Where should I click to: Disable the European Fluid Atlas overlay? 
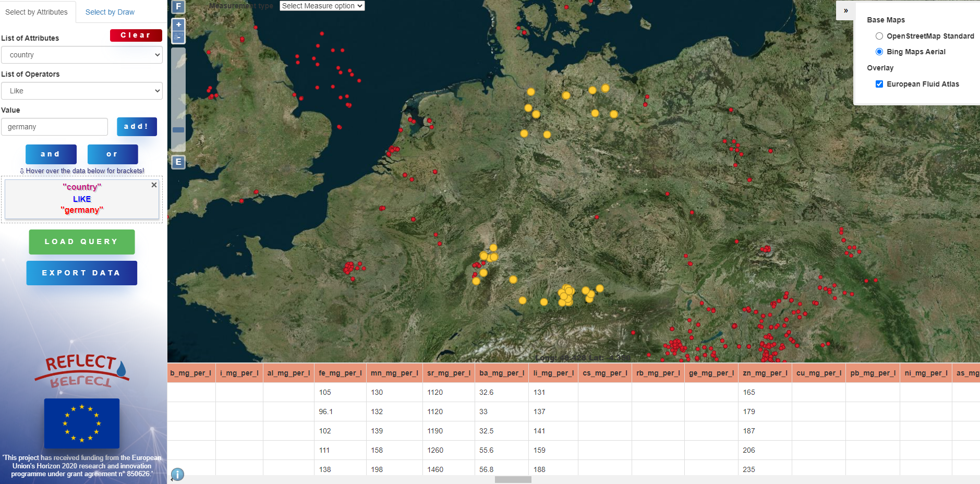coord(879,83)
